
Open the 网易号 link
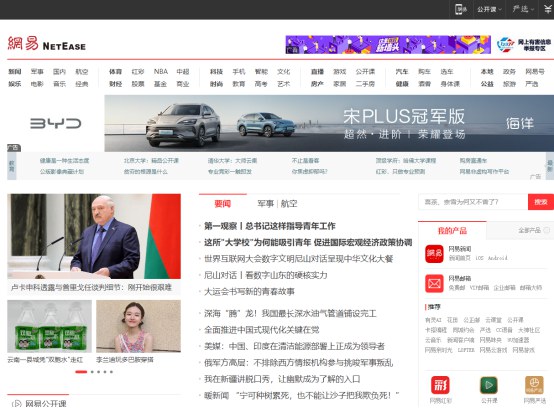pos(535,72)
